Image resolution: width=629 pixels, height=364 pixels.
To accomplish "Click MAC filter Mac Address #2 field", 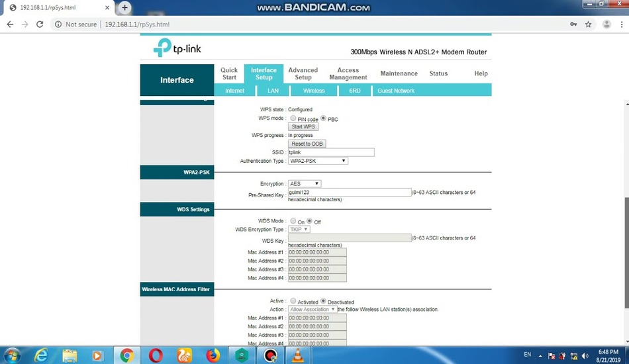I will coord(317,327).
